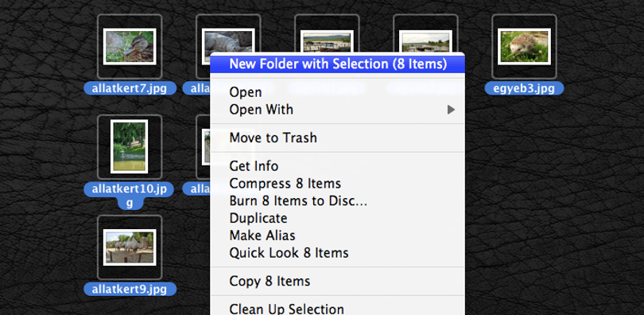Click the egyeb3.jpg file name label
This screenshot has width=644, height=315.
[524, 88]
